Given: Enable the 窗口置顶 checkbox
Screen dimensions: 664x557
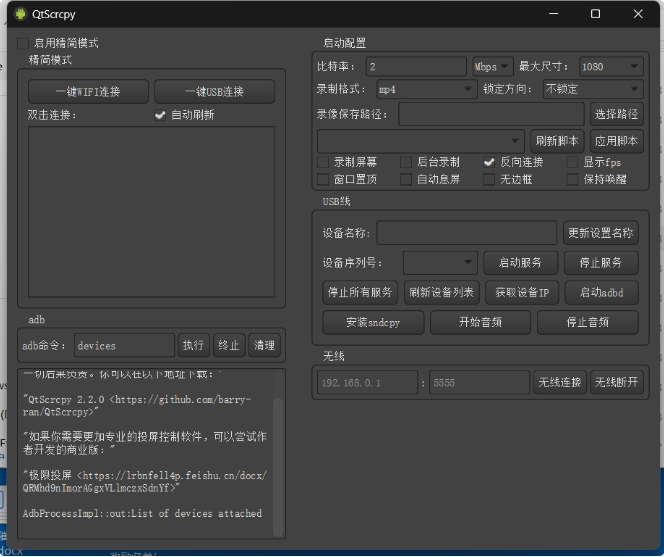Looking at the screenshot, I should [323, 179].
